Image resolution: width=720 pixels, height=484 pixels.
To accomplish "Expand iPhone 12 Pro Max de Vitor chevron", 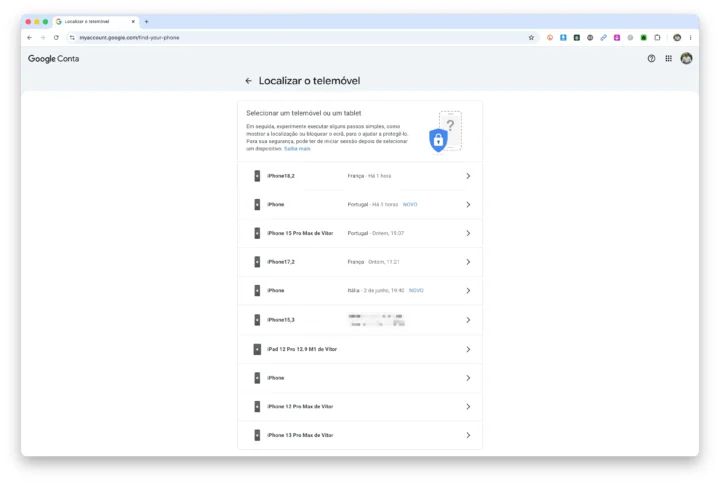I will (468, 406).
